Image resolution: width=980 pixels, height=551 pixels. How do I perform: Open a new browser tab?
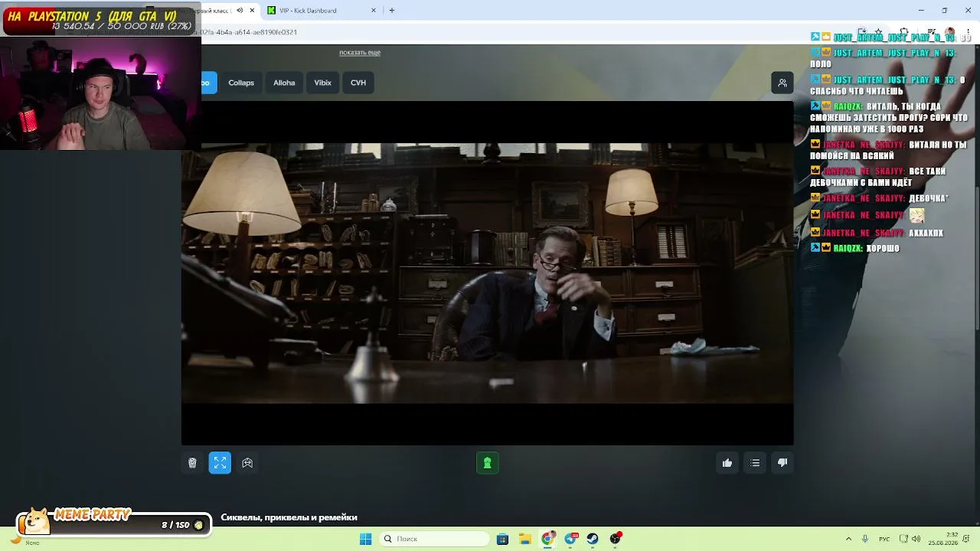(392, 11)
